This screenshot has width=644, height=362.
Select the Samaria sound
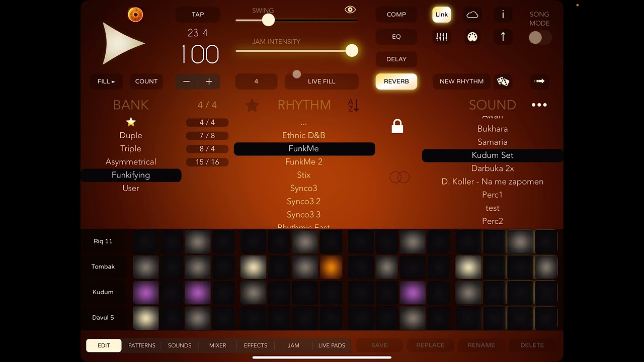493,142
